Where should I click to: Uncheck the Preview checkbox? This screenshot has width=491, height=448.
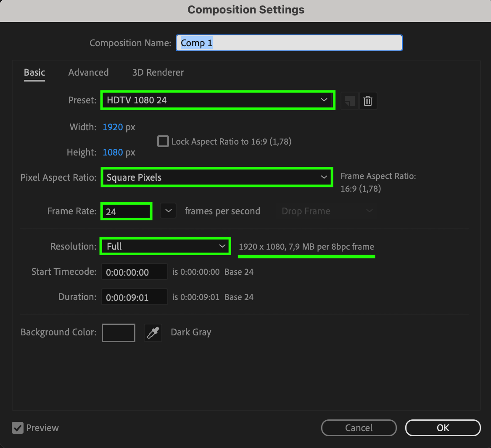(x=18, y=428)
